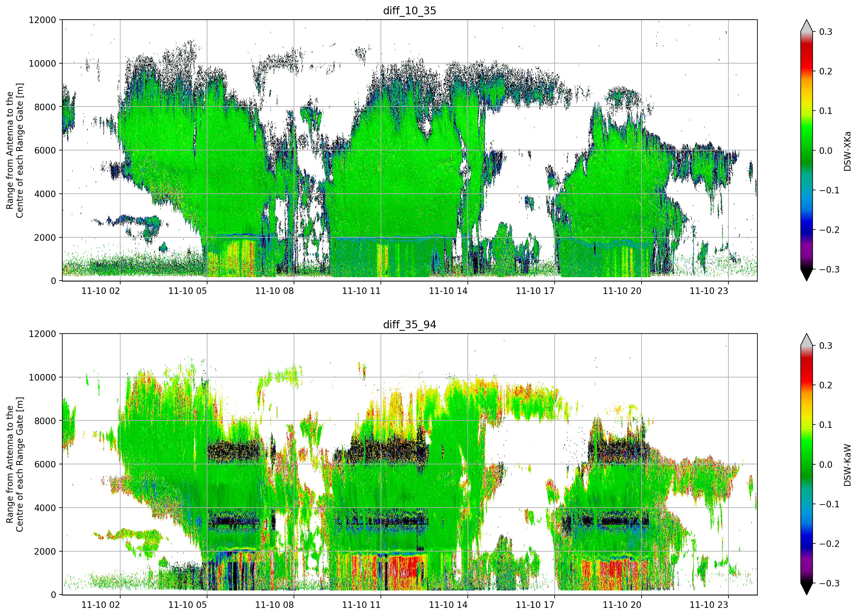Click the 6000 y-axis tick on bottom plot

(45, 464)
